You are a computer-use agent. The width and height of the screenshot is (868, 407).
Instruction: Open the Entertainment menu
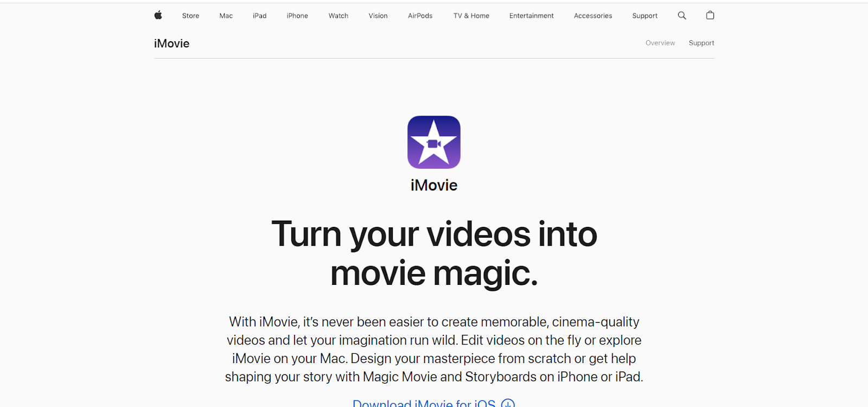(x=532, y=16)
